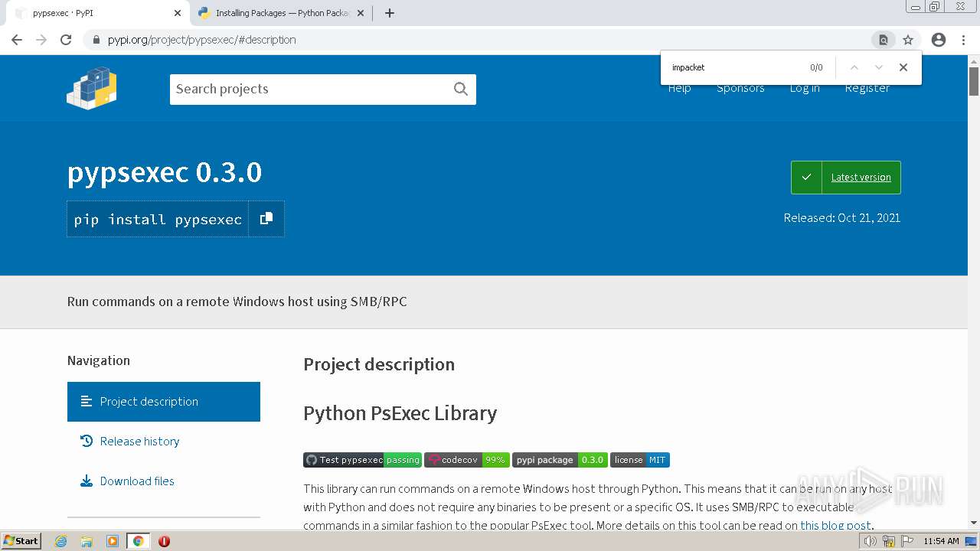Screen dimensions: 980x551
Task: Open the Chrome profile icon
Action: (939, 40)
